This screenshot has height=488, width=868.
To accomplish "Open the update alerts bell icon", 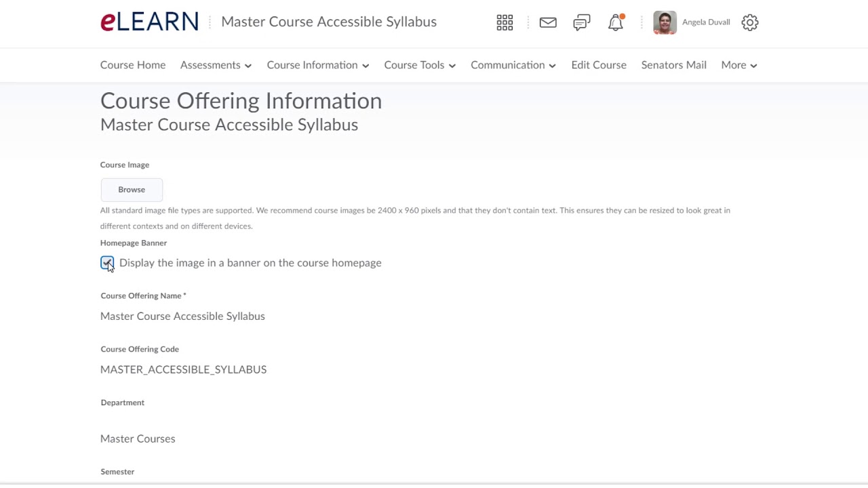I will (615, 22).
